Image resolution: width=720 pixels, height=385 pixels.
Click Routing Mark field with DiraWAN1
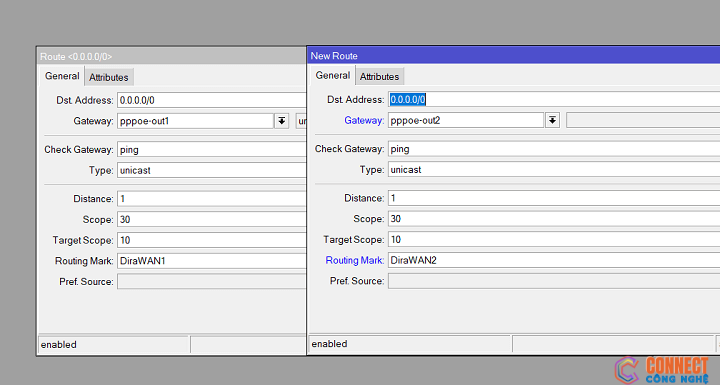pyautogui.click(x=212, y=260)
